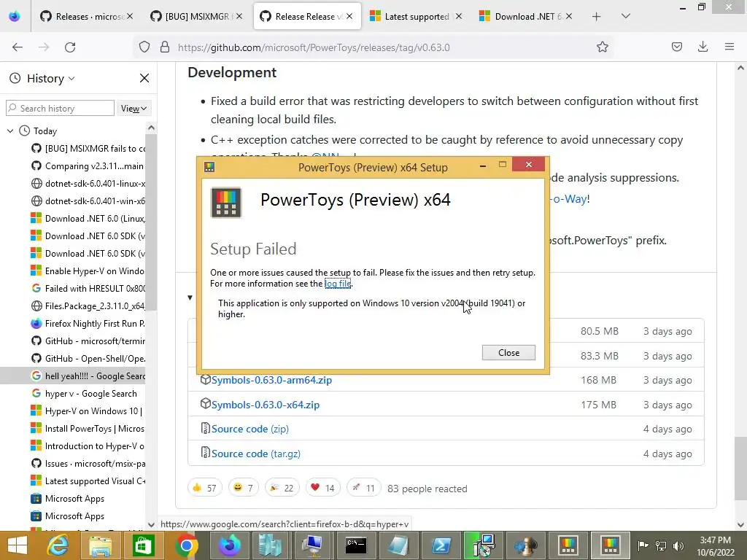This screenshot has width=747, height=560.
Task: Click the Firefox back arrow
Action: (18, 47)
